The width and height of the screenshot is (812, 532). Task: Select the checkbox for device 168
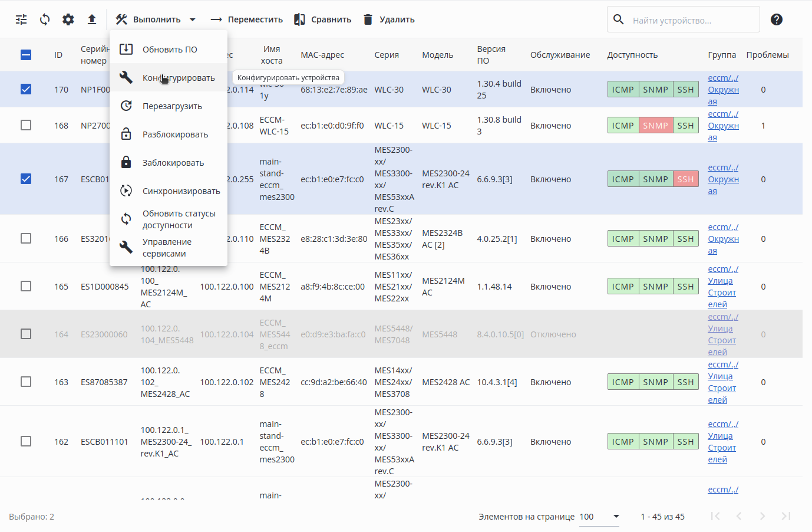point(26,125)
